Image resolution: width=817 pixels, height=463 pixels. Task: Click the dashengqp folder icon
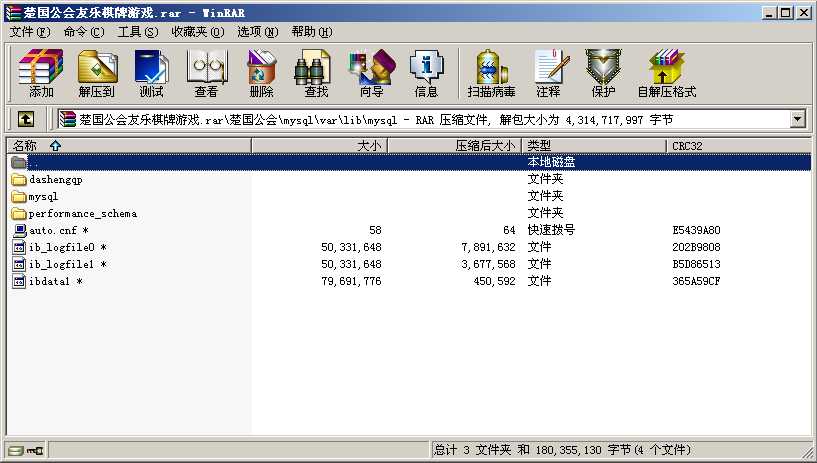pyautogui.click(x=19, y=180)
